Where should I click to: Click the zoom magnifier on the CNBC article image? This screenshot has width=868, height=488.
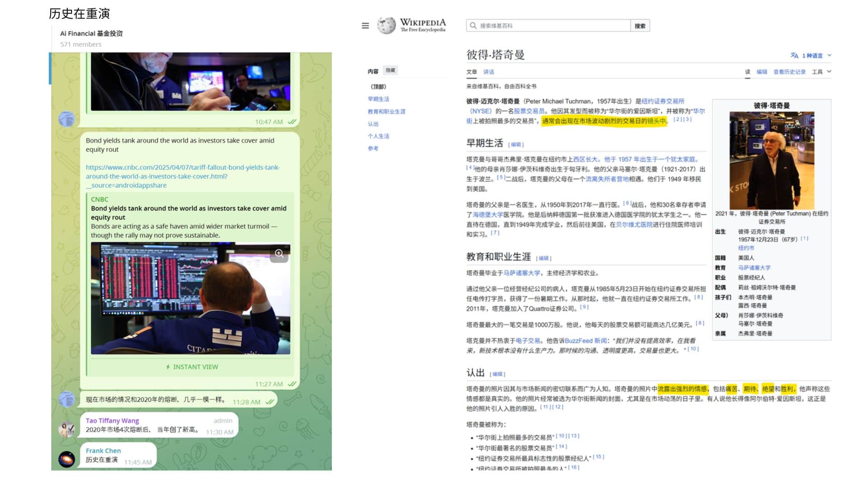[x=279, y=253]
